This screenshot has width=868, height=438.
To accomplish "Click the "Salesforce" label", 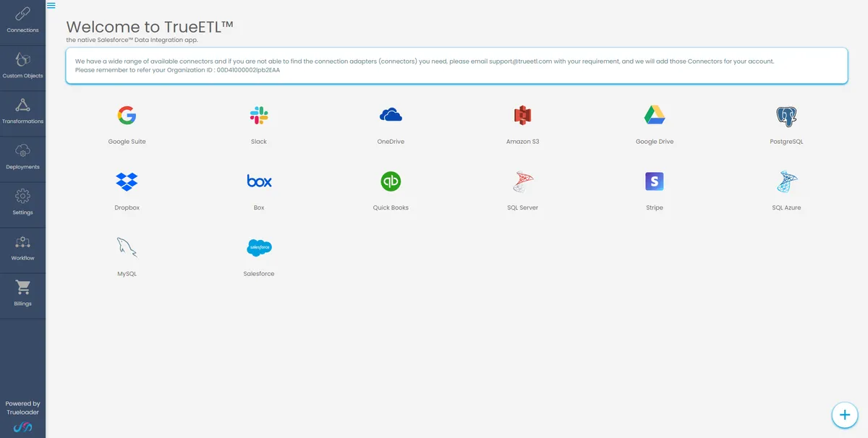I will coord(259,274).
